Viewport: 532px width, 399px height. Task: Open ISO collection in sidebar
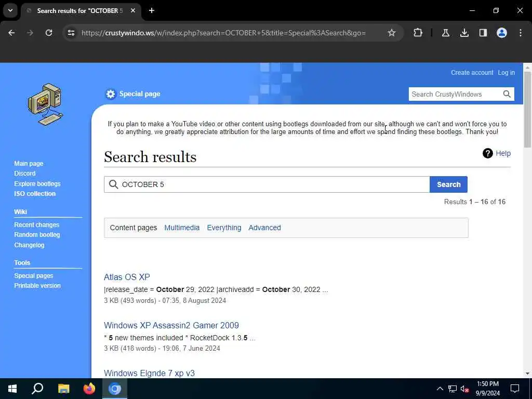click(x=35, y=194)
